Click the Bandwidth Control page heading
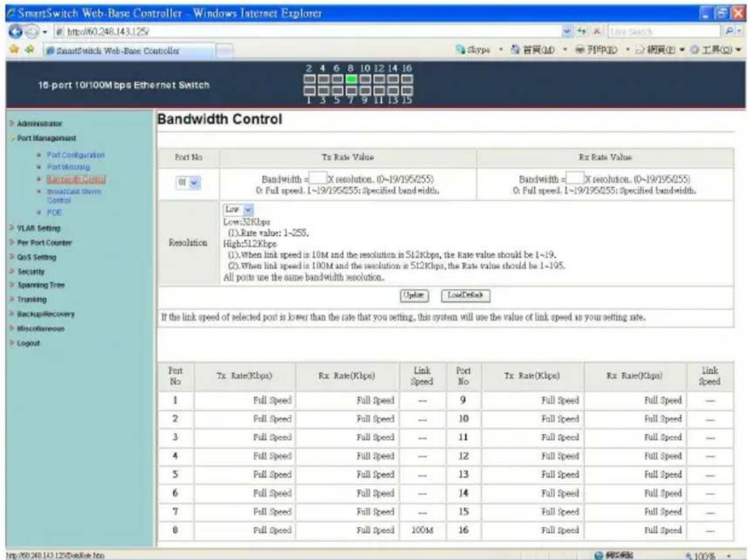Screen dimensions: 749x560 point(220,119)
